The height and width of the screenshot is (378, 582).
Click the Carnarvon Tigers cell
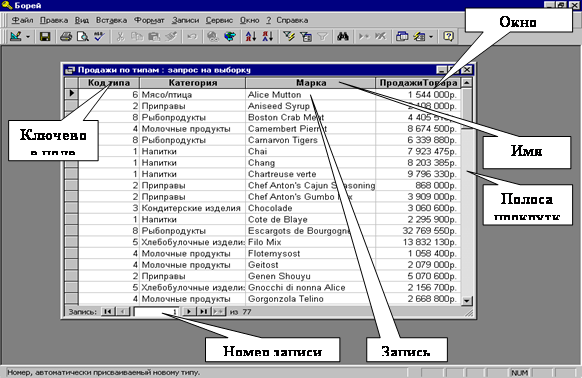[310, 140]
